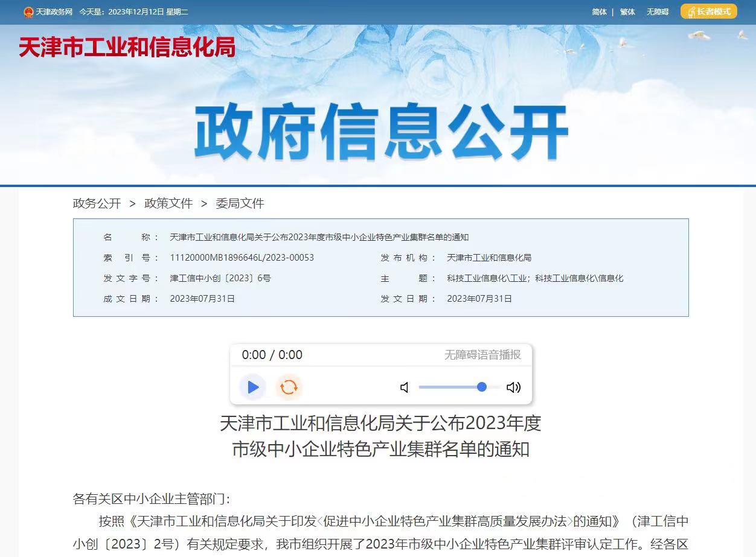Play the audio narration
The height and width of the screenshot is (557, 756).
point(253,387)
